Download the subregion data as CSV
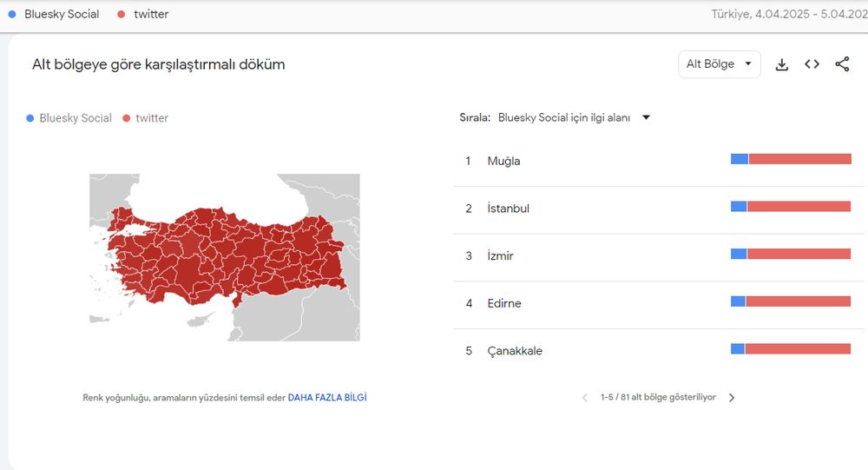The width and height of the screenshot is (868, 470). pos(782,64)
